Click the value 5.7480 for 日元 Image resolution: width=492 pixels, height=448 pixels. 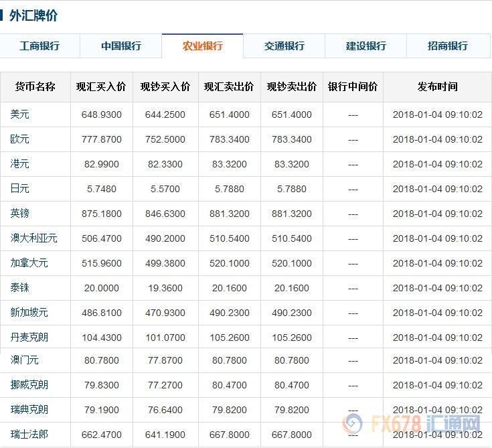coord(101,189)
